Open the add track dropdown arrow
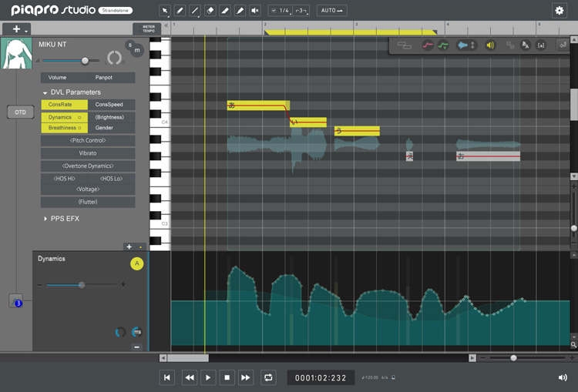The image size is (578, 392). pos(26,31)
